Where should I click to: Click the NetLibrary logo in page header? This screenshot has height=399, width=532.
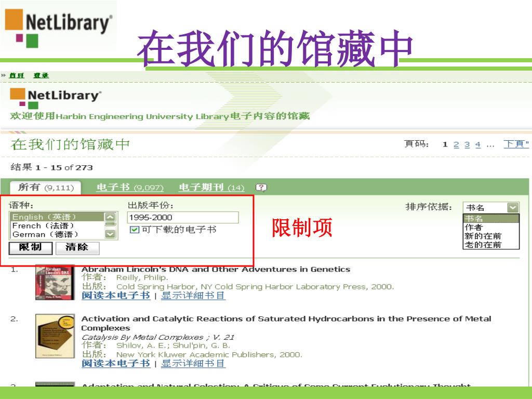pyautogui.click(x=56, y=97)
